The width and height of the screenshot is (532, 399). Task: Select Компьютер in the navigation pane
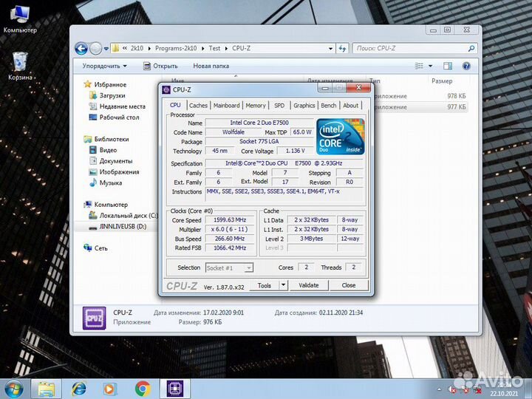tap(106, 205)
